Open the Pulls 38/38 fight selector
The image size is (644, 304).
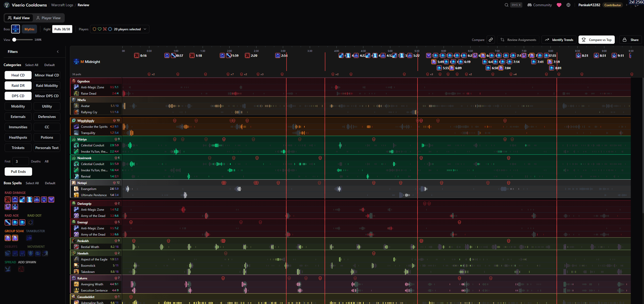62,29
